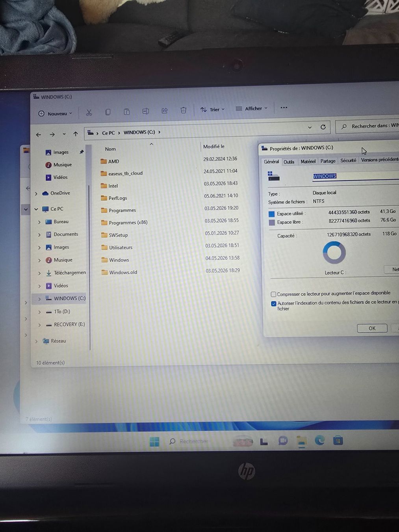Open the Nouveau dropdown menu
Screen dimensions: 399x532
click(56, 113)
